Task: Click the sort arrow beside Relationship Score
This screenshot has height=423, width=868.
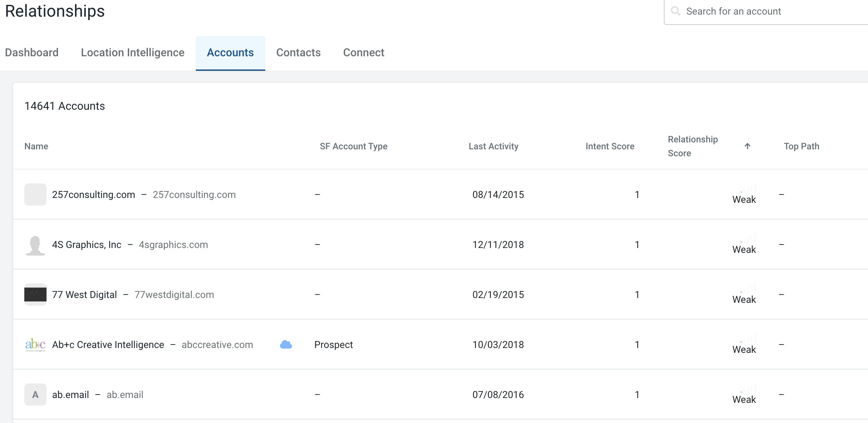Action: [x=748, y=146]
